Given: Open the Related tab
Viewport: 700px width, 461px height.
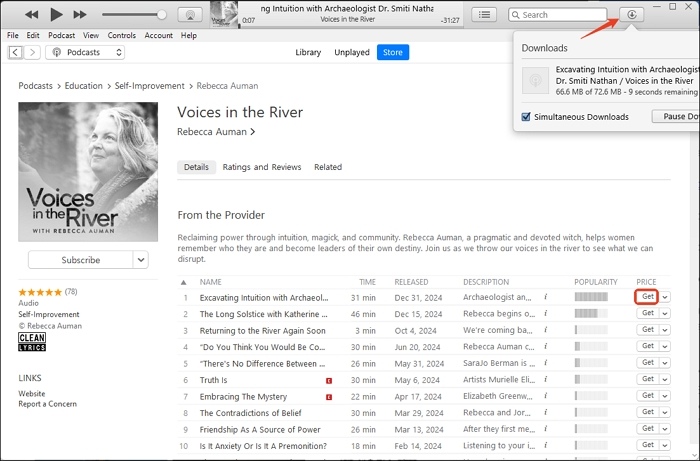Looking at the screenshot, I should [x=328, y=167].
